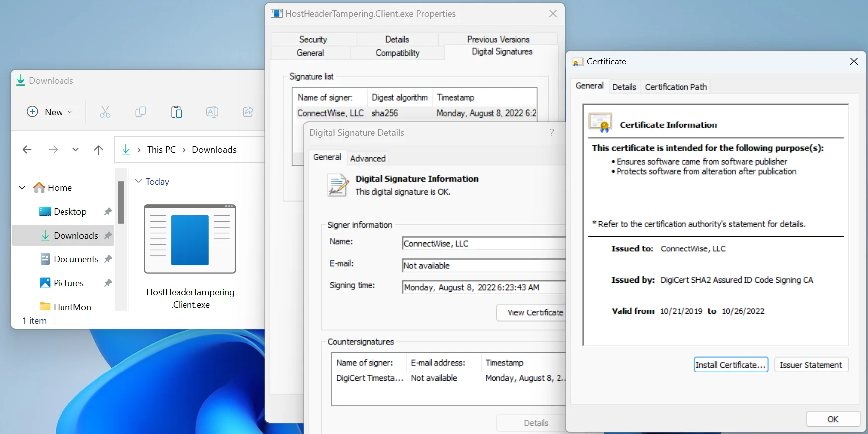The height and width of the screenshot is (434, 868).
Task: Click the chevron before This PC in address bar
Action: 139,150
